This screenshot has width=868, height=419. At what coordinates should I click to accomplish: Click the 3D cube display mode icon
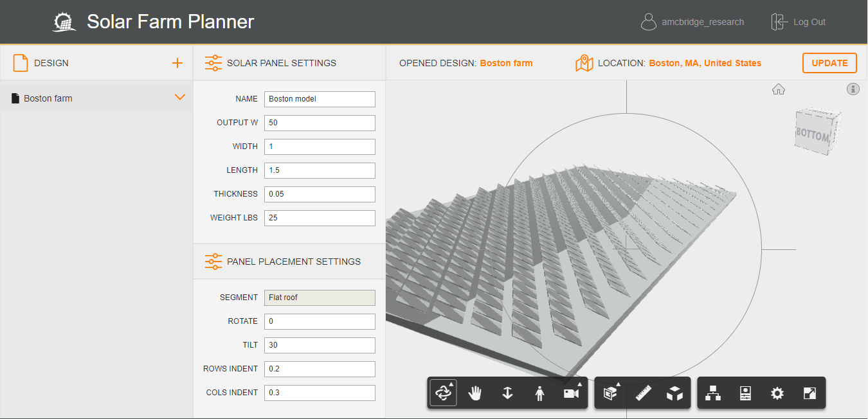pos(674,393)
